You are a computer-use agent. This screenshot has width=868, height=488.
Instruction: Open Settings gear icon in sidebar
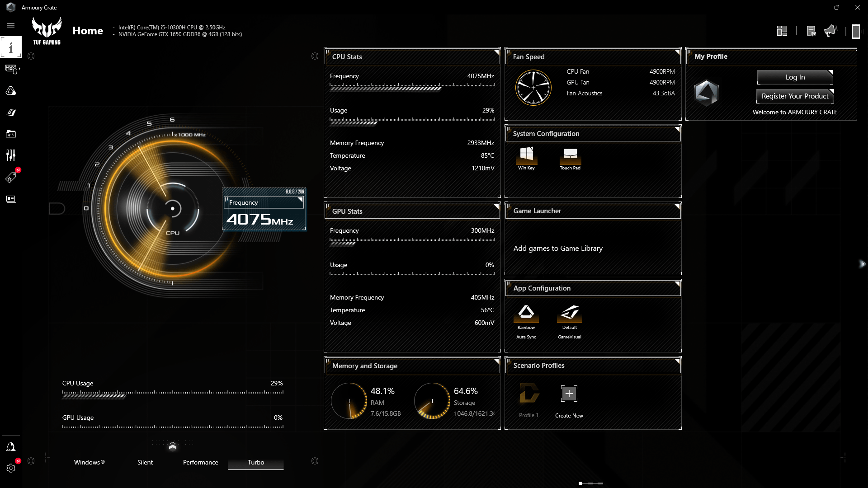click(x=11, y=468)
